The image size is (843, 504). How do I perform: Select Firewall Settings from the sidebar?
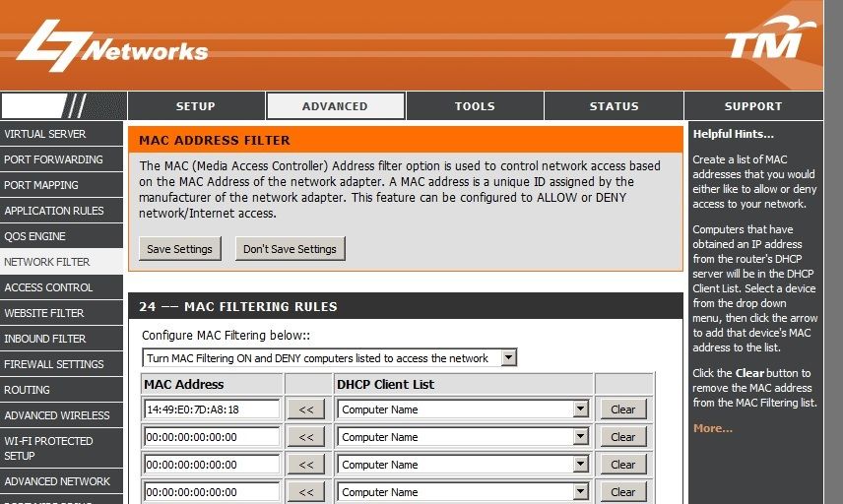click(54, 364)
